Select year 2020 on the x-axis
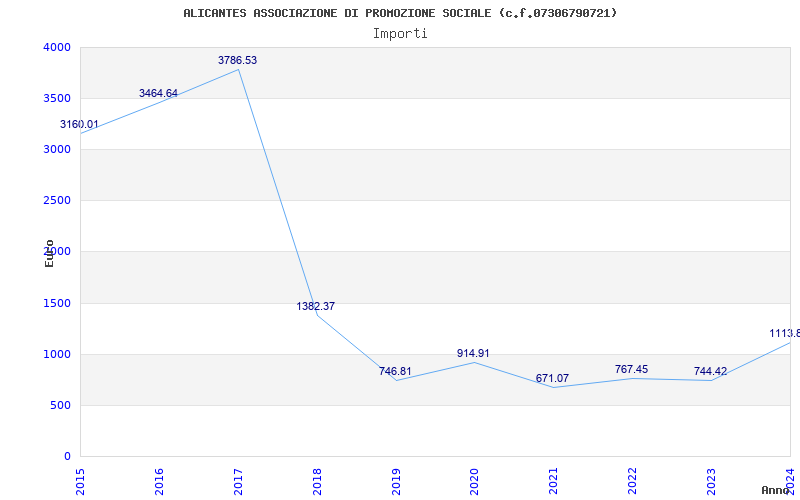The height and width of the screenshot is (500, 800). point(474,482)
